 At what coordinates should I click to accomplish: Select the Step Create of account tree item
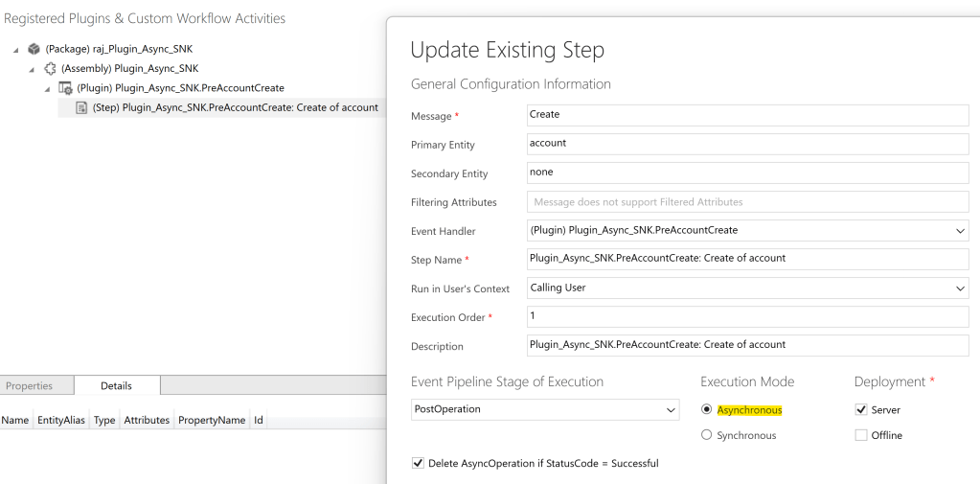point(235,107)
